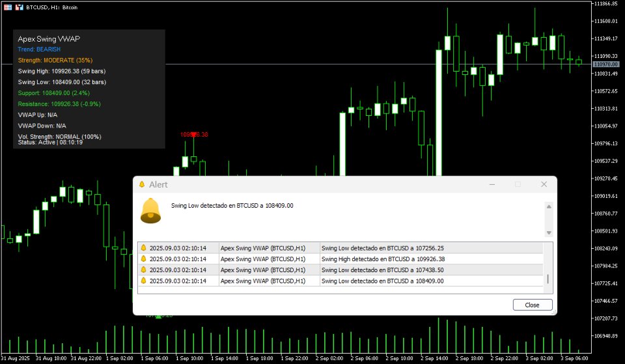
Task: Click the BTCUSD, H1: Bitcoin chart title
Action: (52, 7)
